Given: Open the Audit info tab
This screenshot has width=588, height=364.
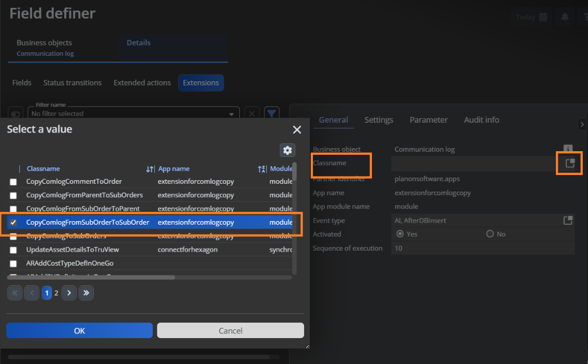Looking at the screenshot, I should point(481,120).
